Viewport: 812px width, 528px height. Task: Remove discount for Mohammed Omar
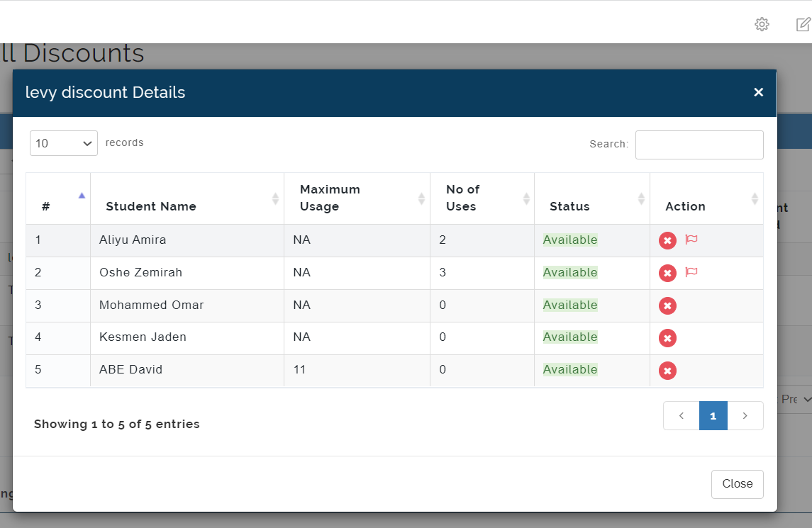point(667,306)
